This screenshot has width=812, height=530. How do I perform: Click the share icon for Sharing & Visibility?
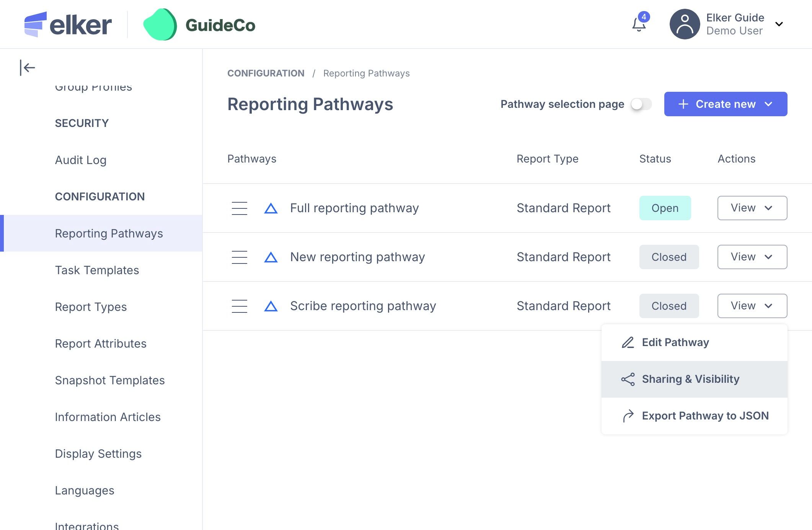tap(628, 379)
